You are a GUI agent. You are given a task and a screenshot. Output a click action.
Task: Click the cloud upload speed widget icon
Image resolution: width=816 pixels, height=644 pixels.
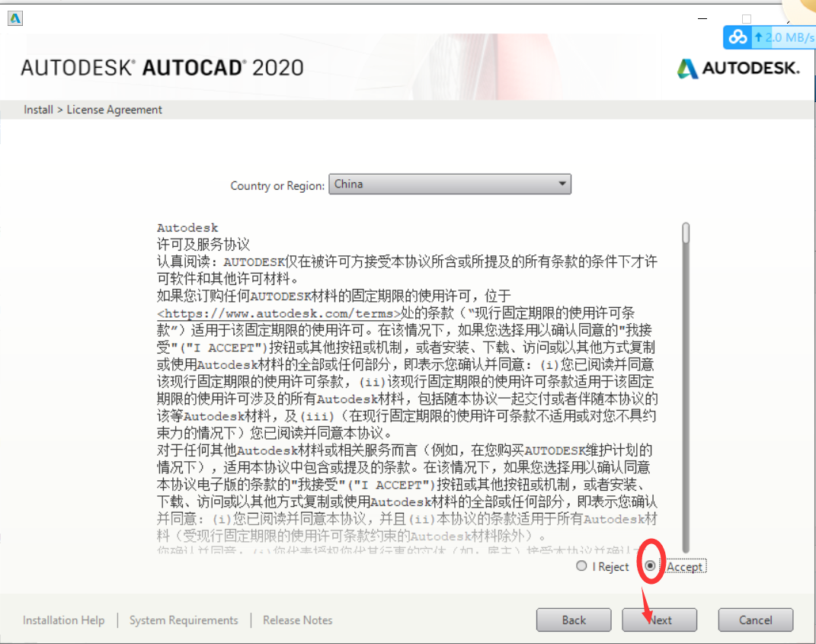coord(738,37)
